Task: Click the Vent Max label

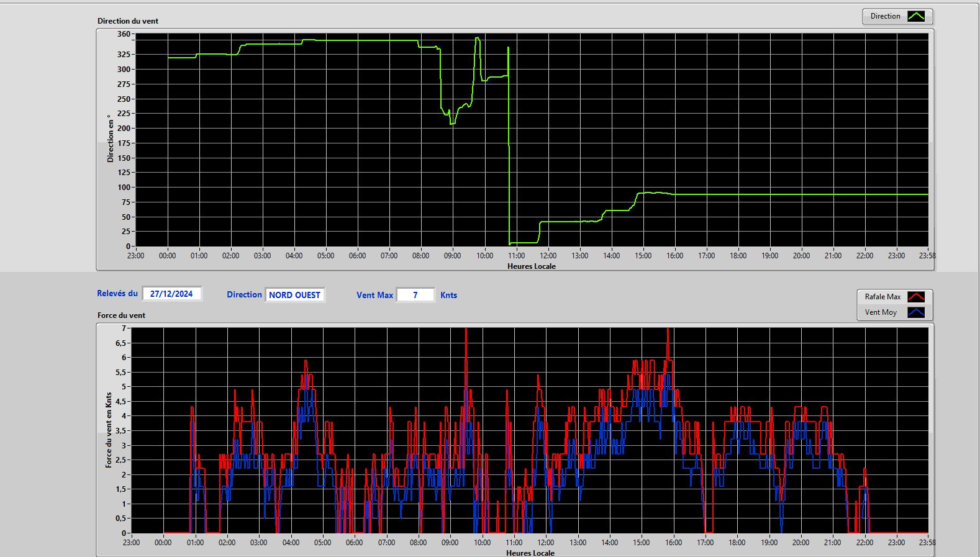Action: point(374,296)
